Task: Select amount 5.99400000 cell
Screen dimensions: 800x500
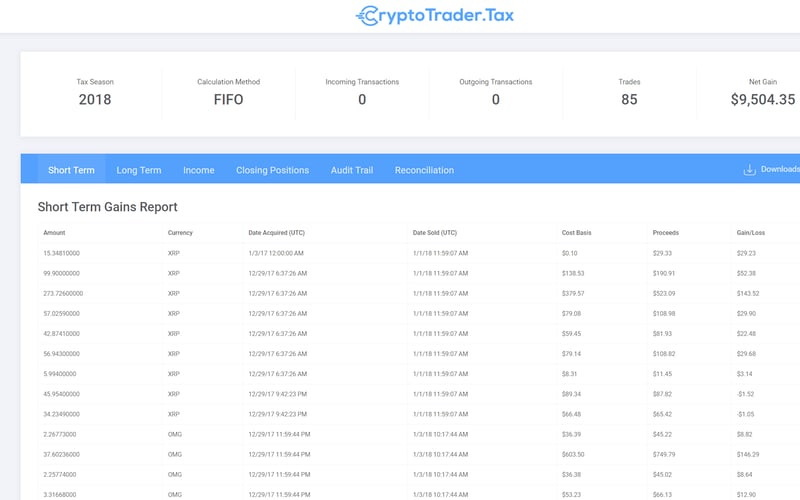Action: coord(60,374)
